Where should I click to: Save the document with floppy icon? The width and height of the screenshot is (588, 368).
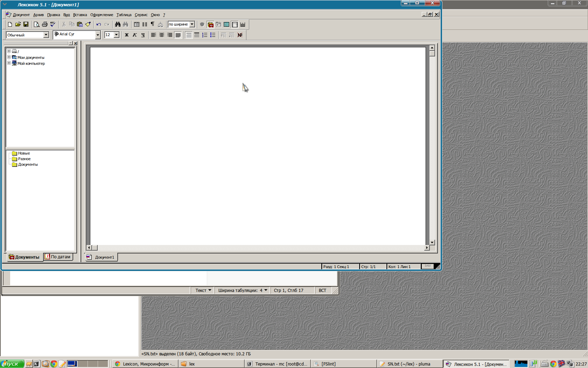[x=26, y=25]
